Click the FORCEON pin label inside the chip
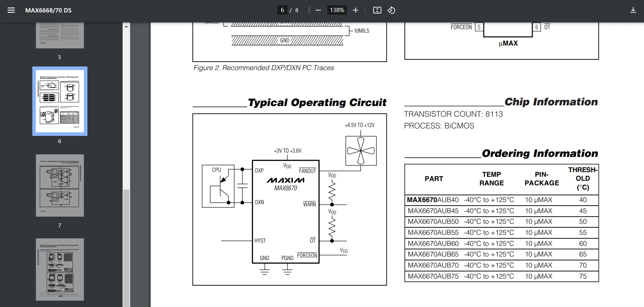The image size is (644, 307). click(307, 255)
